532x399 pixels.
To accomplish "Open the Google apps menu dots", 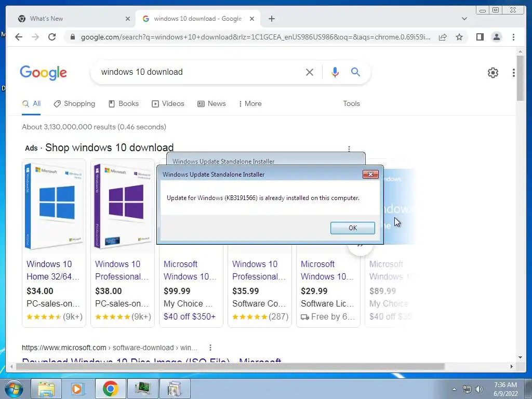I will coord(514,73).
